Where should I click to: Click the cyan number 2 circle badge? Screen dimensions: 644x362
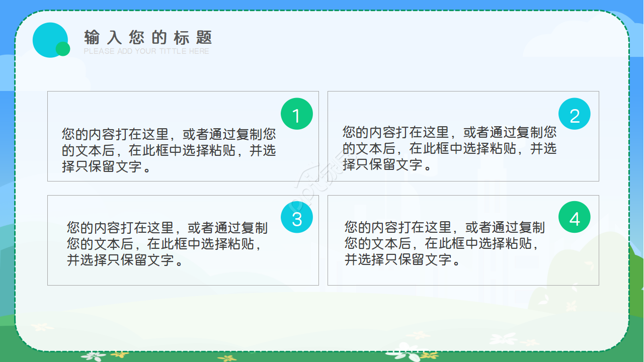(575, 114)
